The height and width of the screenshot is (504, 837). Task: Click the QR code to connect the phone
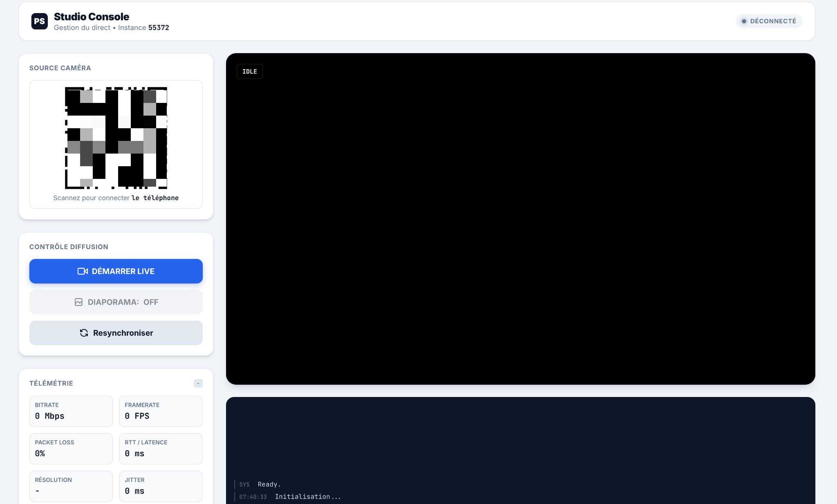[116, 137]
